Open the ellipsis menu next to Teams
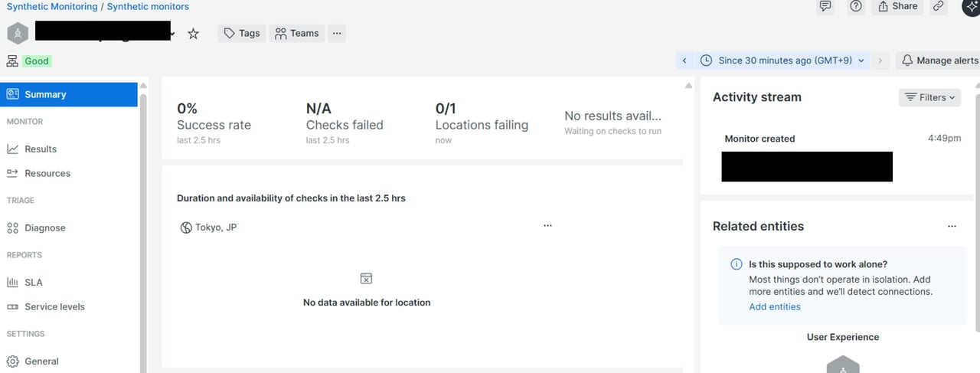The width and height of the screenshot is (980, 373). tap(337, 33)
